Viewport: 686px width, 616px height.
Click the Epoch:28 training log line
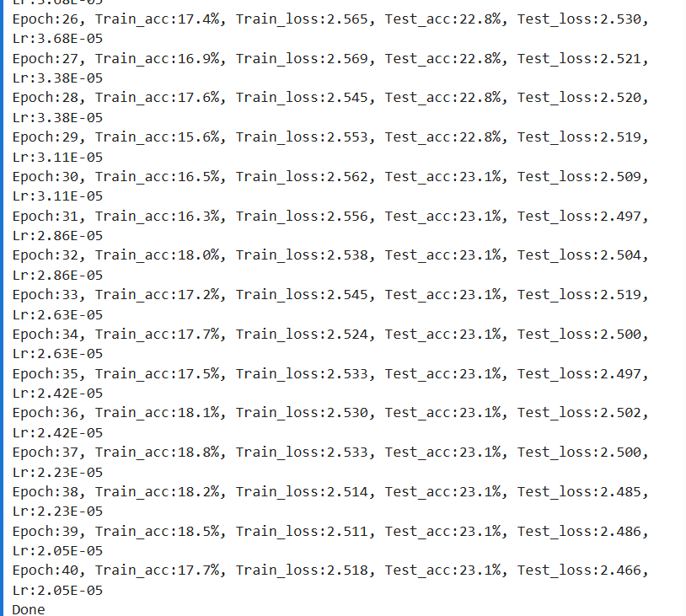pyautogui.click(x=330, y=98)
